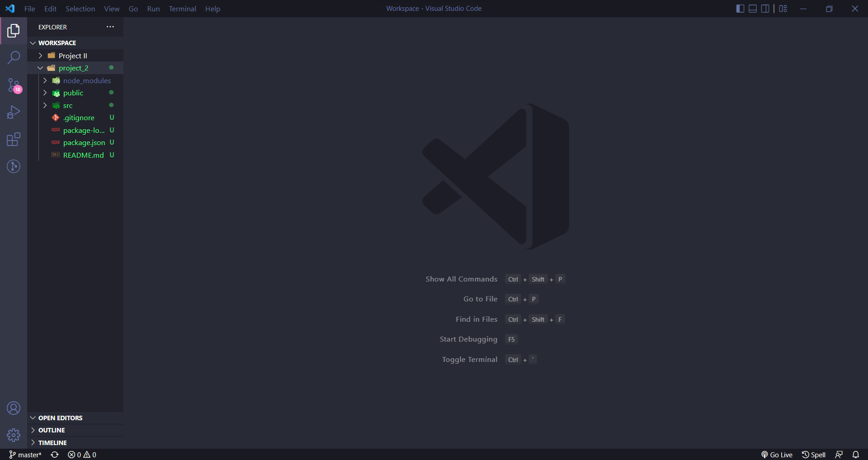Open the Selection menu

pyautogui.click(x=80, y=9)
